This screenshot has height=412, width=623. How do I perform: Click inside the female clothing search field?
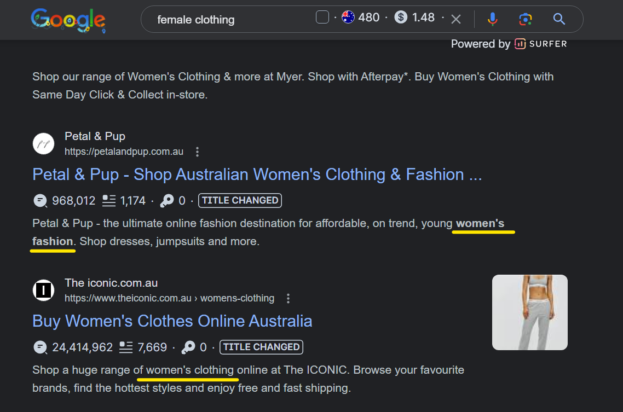tap(230, 19)
